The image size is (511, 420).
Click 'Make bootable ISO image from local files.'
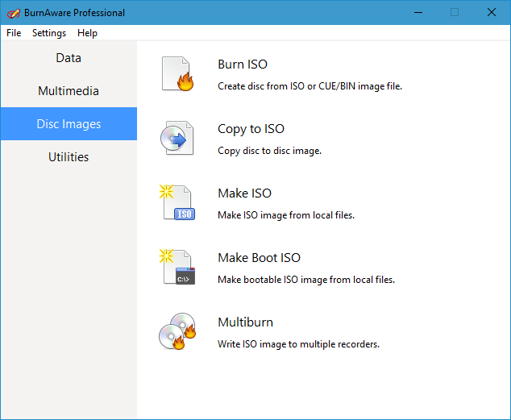click(306, 280)
